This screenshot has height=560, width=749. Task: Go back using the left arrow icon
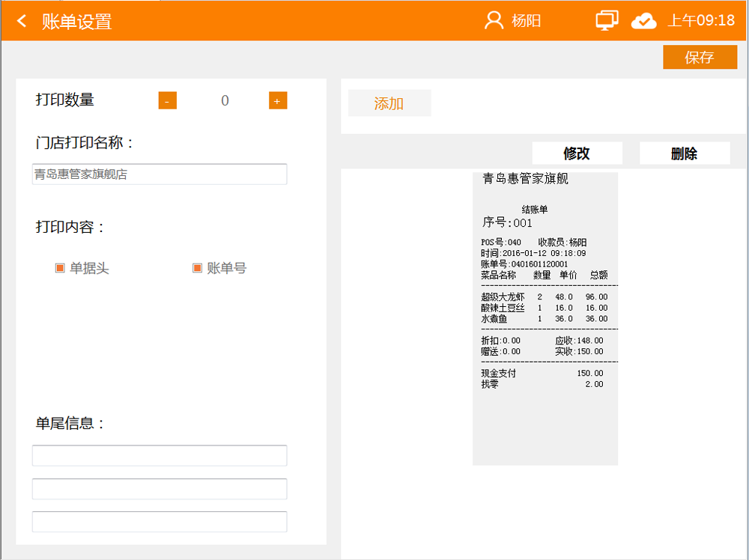pos(22,21)
